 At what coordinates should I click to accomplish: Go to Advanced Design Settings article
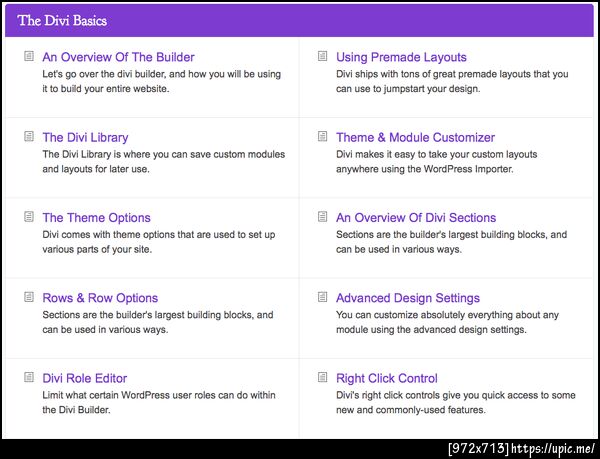point(408,298)
